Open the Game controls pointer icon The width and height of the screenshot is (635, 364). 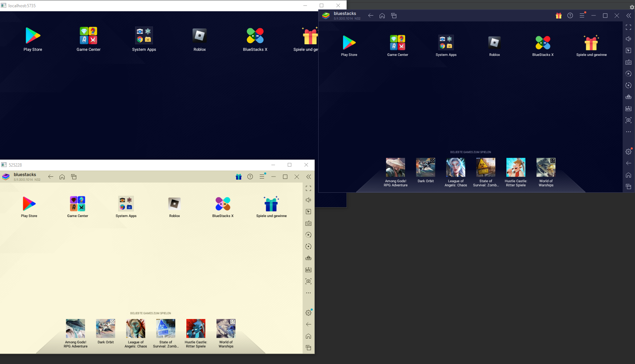tap(628, 50)
